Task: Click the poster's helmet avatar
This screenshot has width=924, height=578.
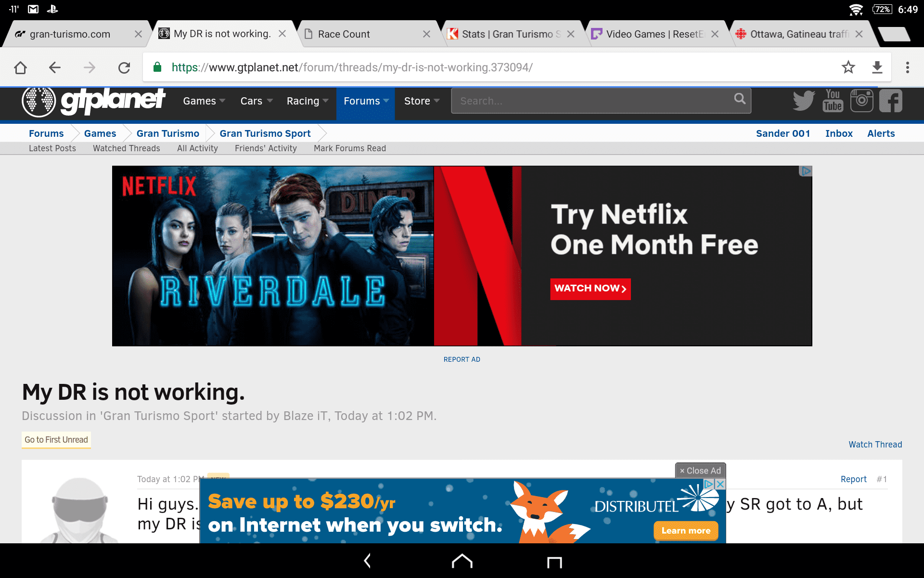Action: [79, 511]
